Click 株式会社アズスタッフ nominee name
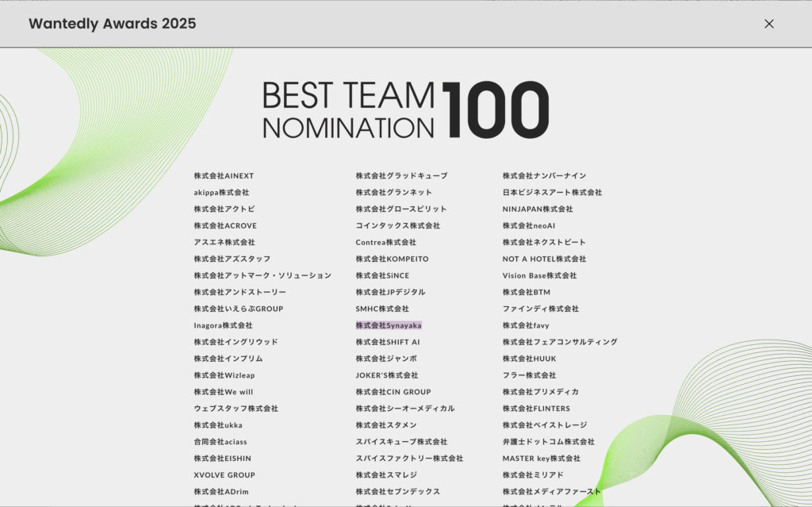This screenshot has width=812, height=507. (232, 259)
